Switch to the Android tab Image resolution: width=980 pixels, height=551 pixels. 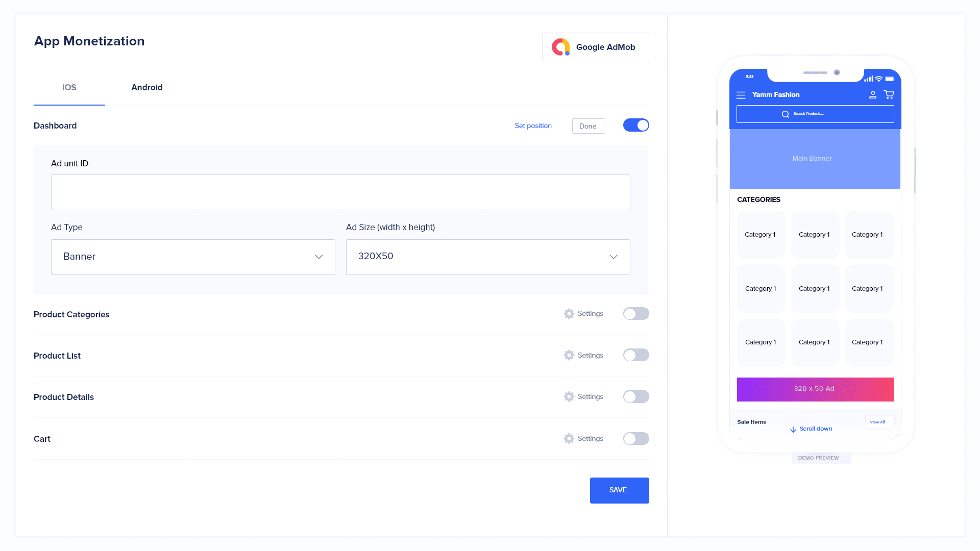coord(146,87)
